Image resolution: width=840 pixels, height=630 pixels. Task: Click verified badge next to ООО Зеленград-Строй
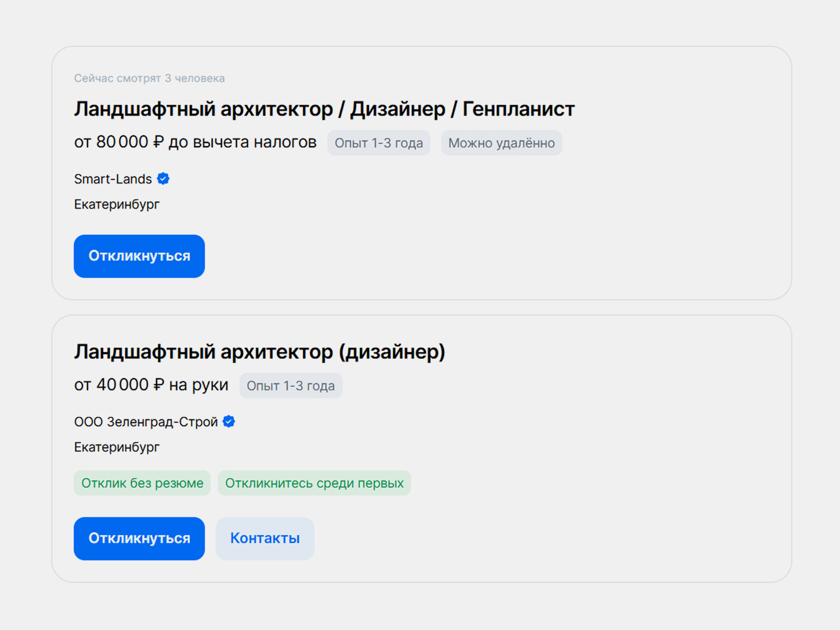(x=229, y=422)
